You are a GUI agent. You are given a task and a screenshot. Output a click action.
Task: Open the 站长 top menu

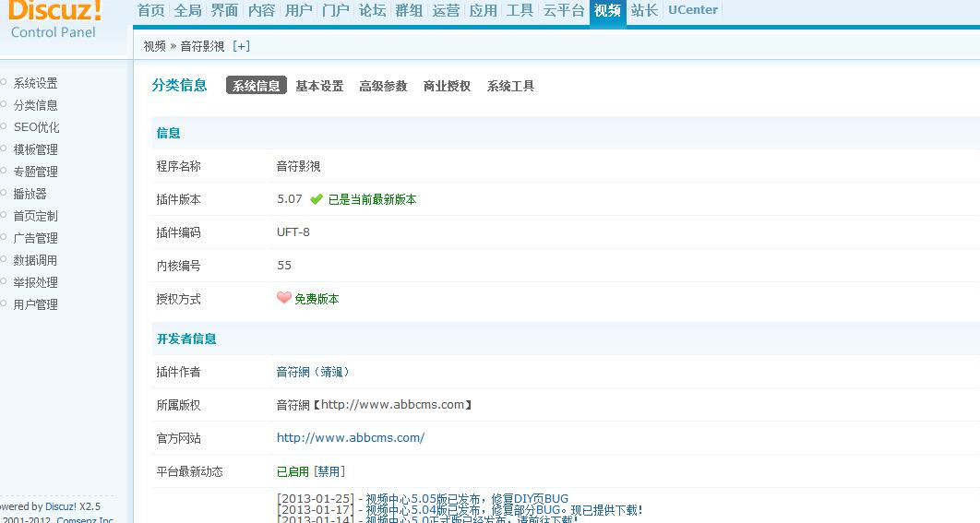coord(644,11)
